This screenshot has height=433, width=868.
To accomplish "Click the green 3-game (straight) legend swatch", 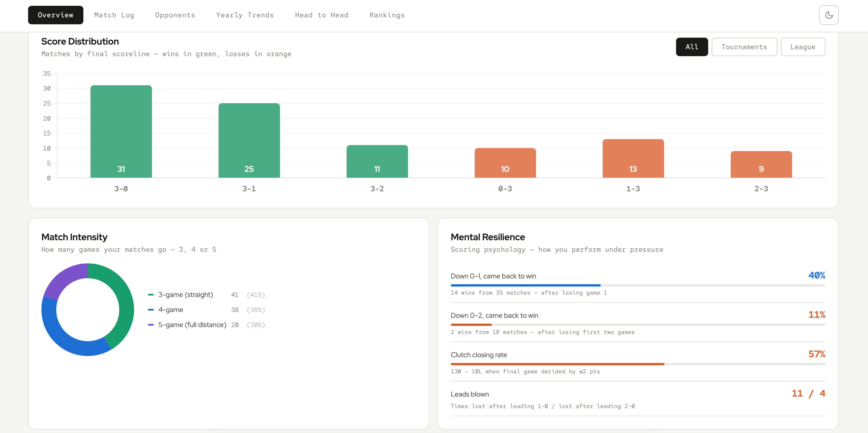I will pos(151,295).
